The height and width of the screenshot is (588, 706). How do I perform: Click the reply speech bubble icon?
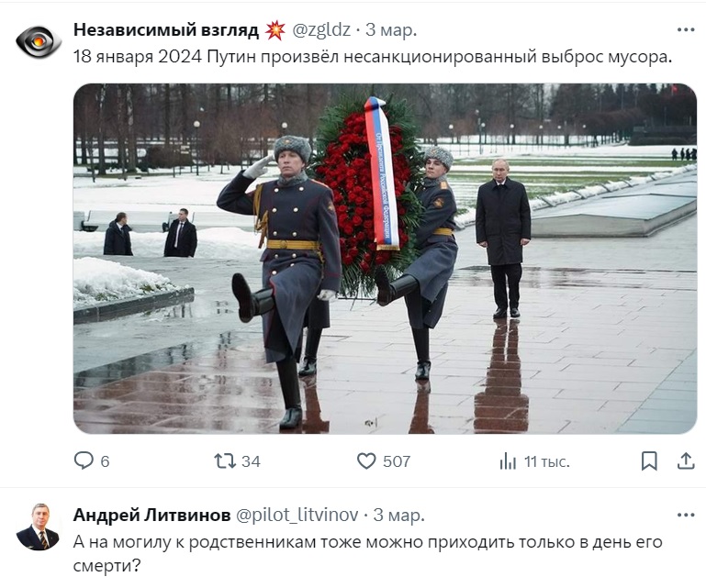click(84, 460)
